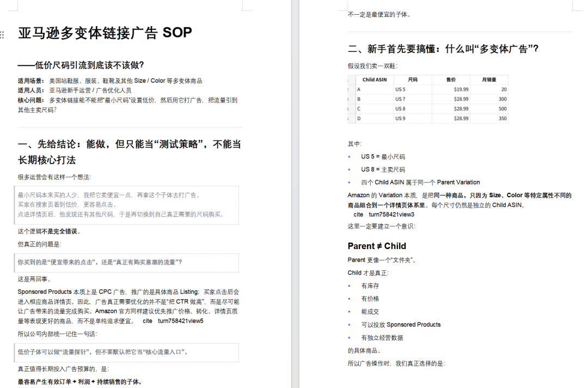Click the paragraph starting "Sponsored Products 本质上是 CPC 广告"

128,307
